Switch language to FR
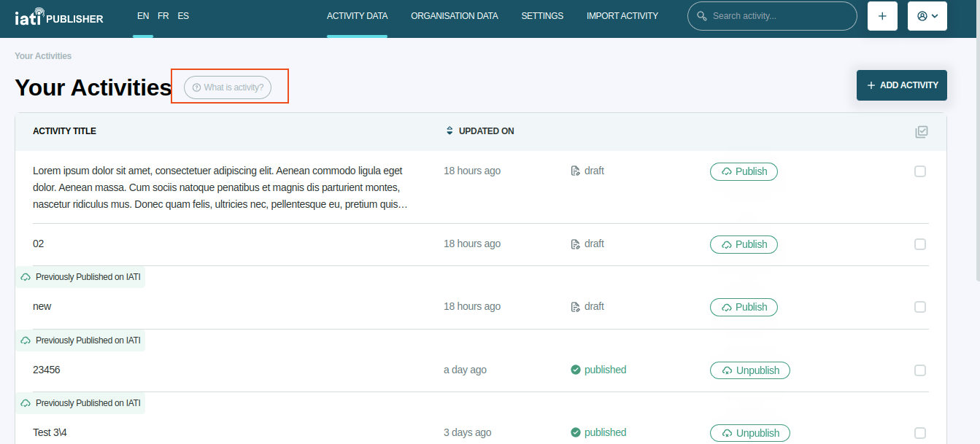 [163, 15]
